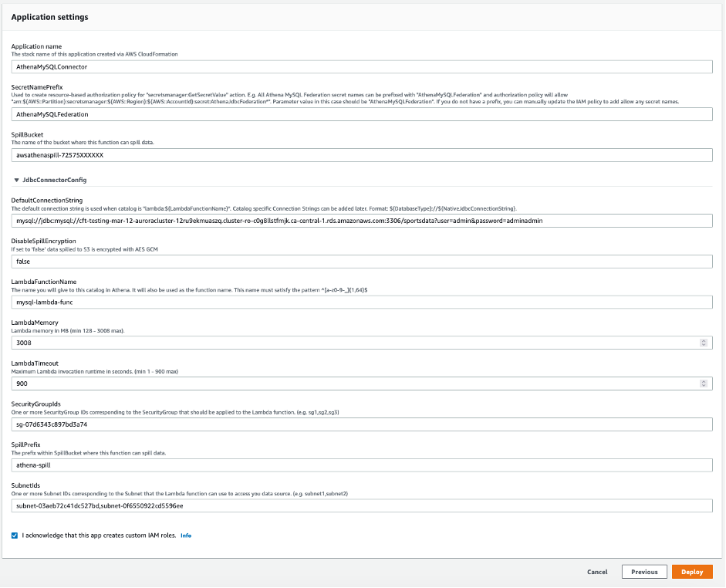
Task: Click the SpillBucket description text
Action: pyautogui.click(x=83, y=142)
